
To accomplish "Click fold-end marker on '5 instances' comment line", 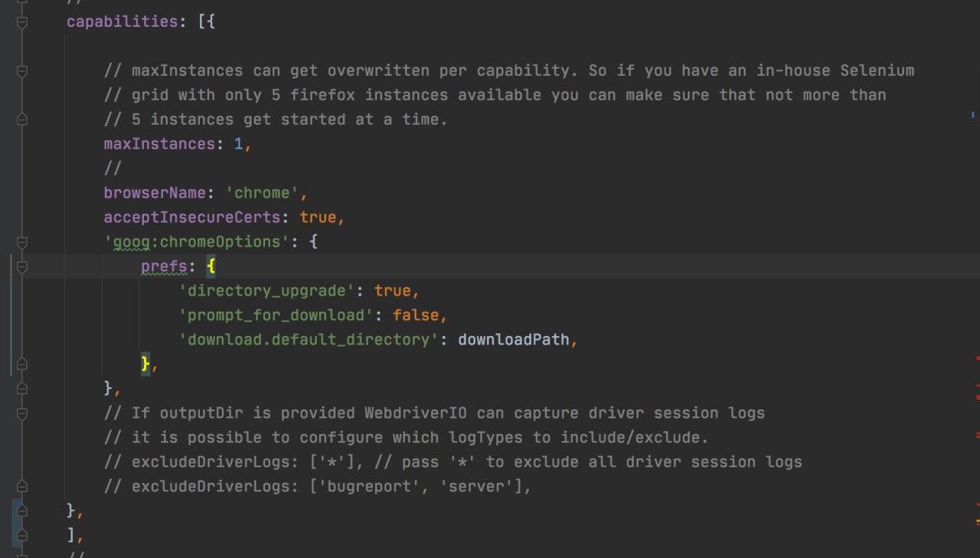I will tap(21, 119).
